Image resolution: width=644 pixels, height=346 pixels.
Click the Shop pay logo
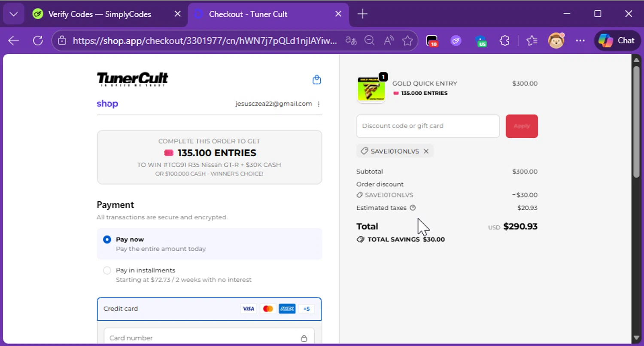pyautogui.click(x=107, y=103)
